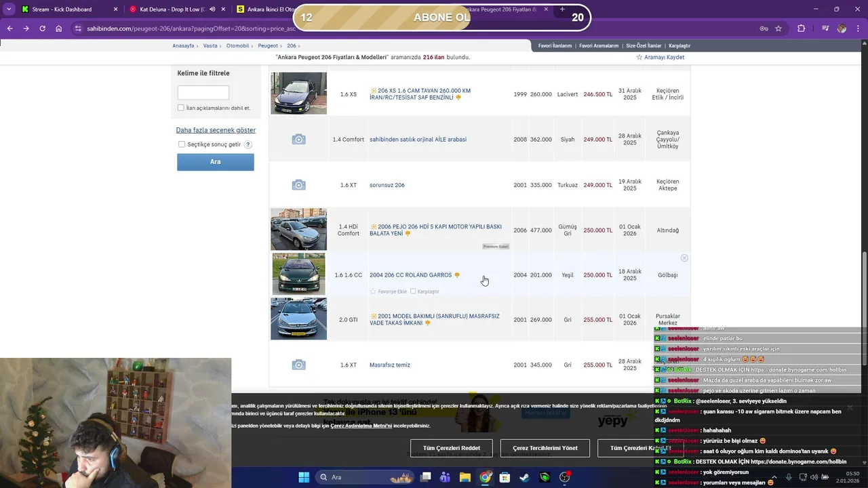Click the blue Ara search button
This screenshot has height=488, width=868.
(216, 162)
